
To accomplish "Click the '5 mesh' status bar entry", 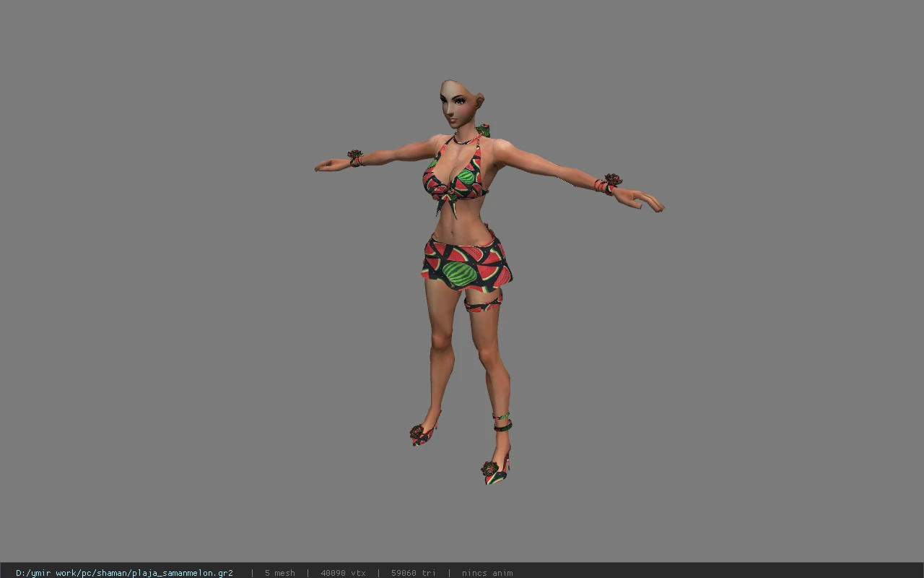I will pyautogui.click(x=279, y=573).
